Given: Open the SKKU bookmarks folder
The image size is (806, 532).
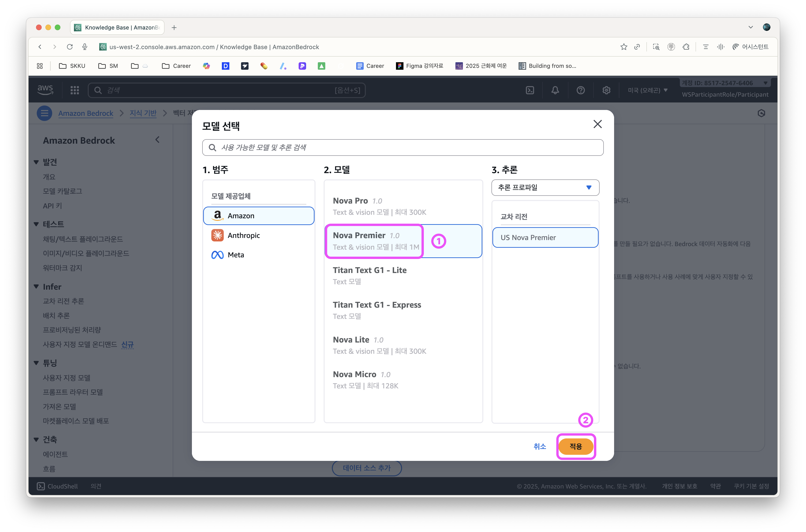Looking at the screenshot, I should (72, 66).
